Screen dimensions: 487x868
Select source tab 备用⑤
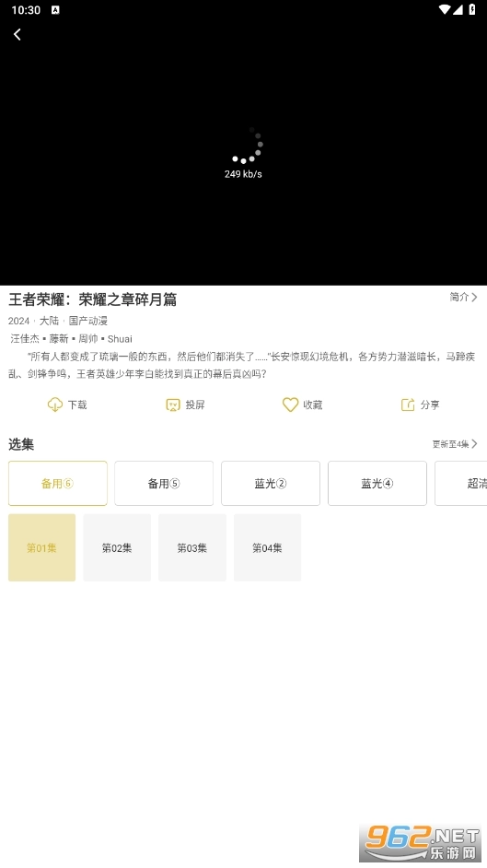164,483
